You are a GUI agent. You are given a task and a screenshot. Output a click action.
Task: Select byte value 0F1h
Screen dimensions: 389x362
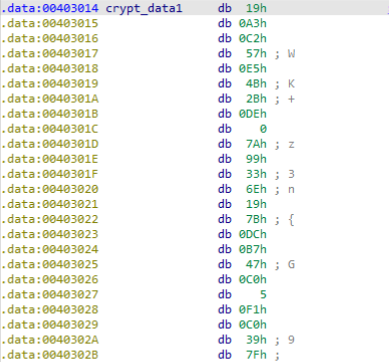(253, 309)
